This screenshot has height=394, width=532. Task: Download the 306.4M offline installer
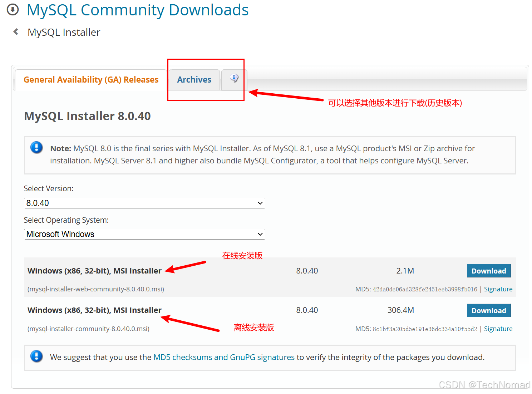[x=489, y=311]
